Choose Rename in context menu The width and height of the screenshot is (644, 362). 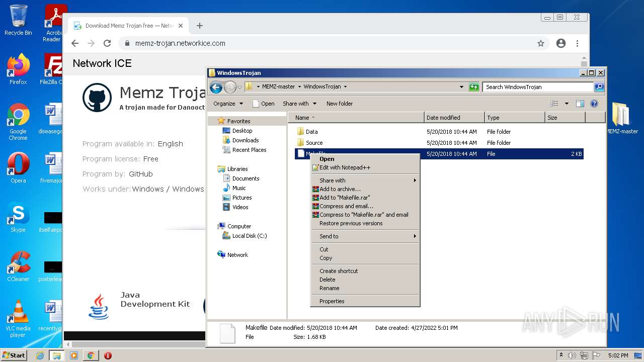click(365, 288)
